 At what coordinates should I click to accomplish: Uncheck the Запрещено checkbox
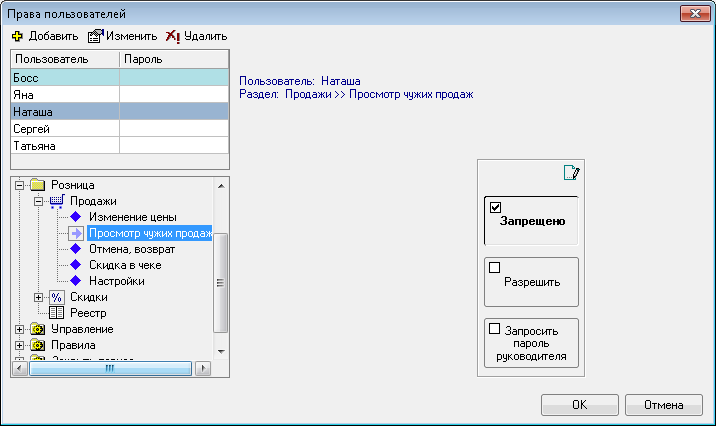(495, 207)
